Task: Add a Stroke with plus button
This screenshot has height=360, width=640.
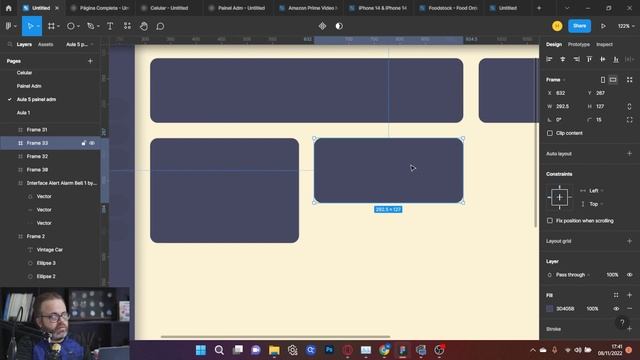Action: click(x=629, y=329)
